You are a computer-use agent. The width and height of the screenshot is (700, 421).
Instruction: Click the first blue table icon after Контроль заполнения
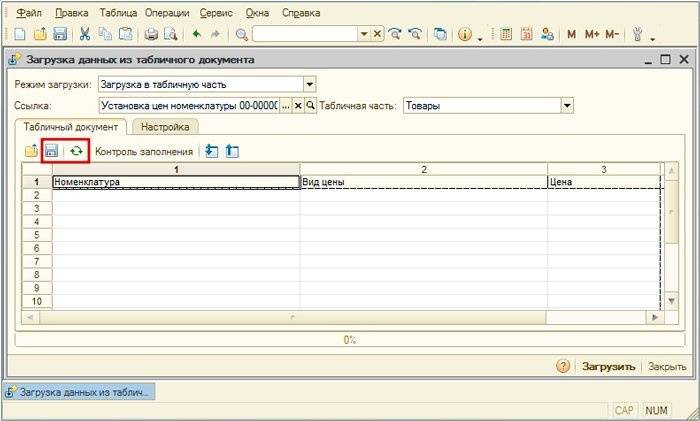pos(212,151)
